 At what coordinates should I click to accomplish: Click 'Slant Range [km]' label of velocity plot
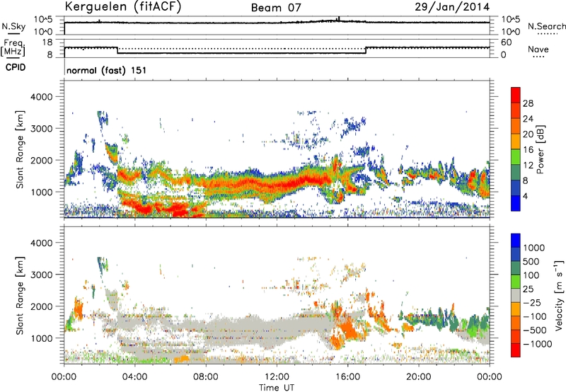point(20,295)
